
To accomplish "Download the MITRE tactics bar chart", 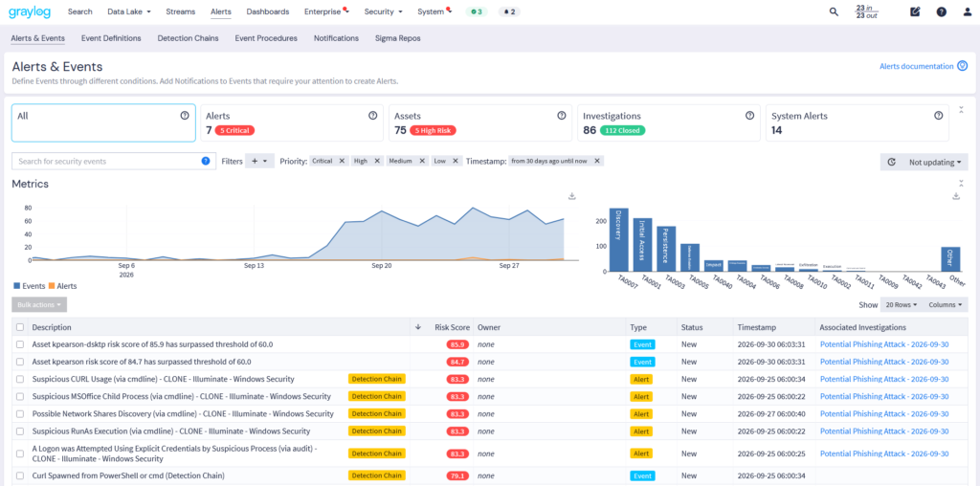I will pyautogui.click(x=956, y=196).
